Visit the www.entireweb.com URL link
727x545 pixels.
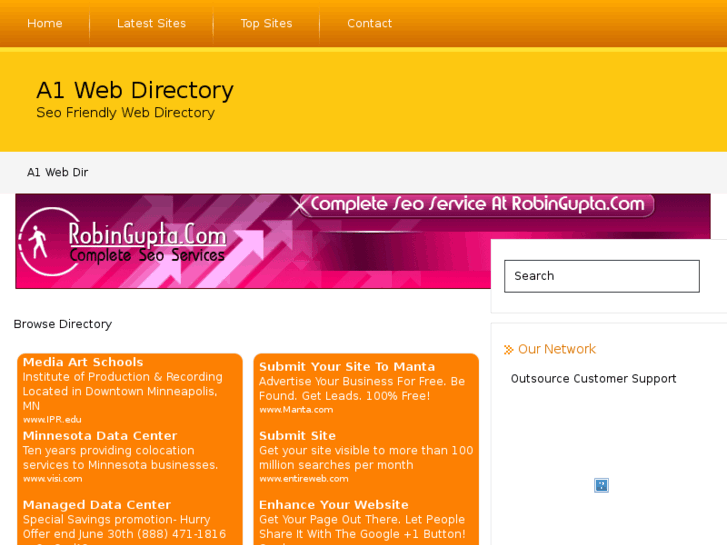click(x=303, y=479)
